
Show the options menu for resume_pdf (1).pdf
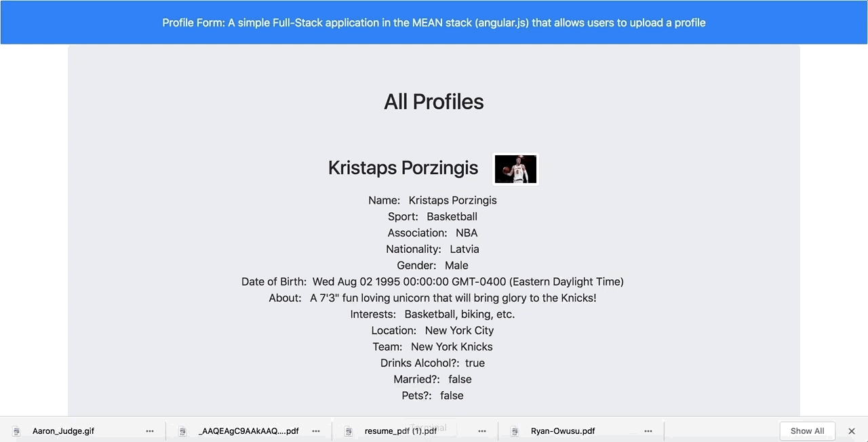[482, 431]
